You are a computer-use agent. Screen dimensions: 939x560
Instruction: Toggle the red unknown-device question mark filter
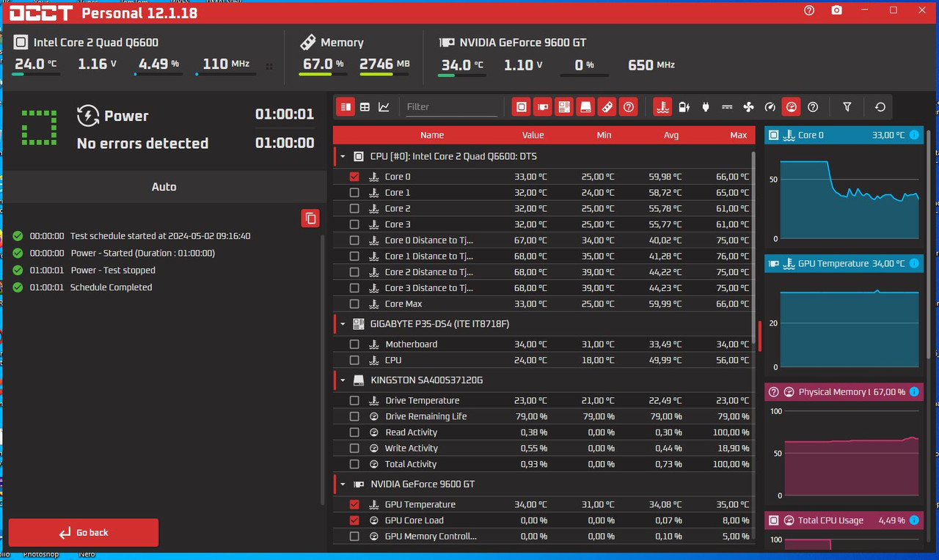pos(628,107)
